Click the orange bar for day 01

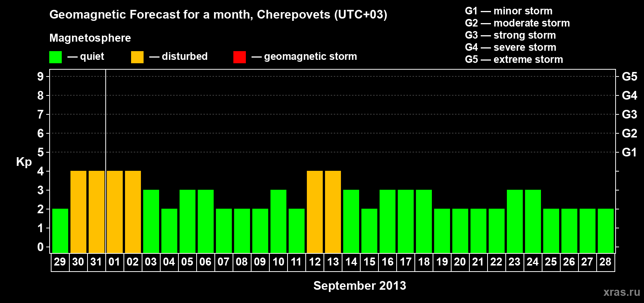coord(115,212)
